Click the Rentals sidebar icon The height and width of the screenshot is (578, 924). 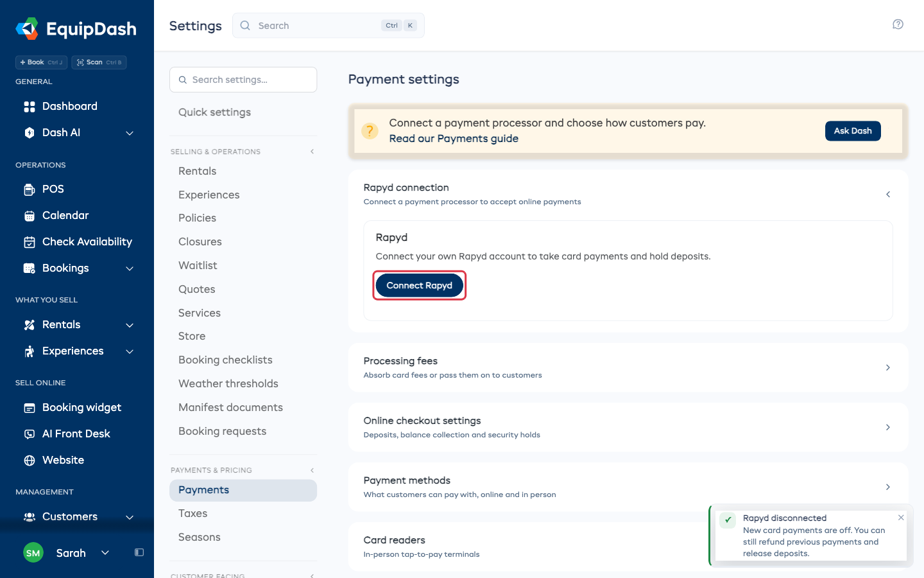click(x=30, y=325)
